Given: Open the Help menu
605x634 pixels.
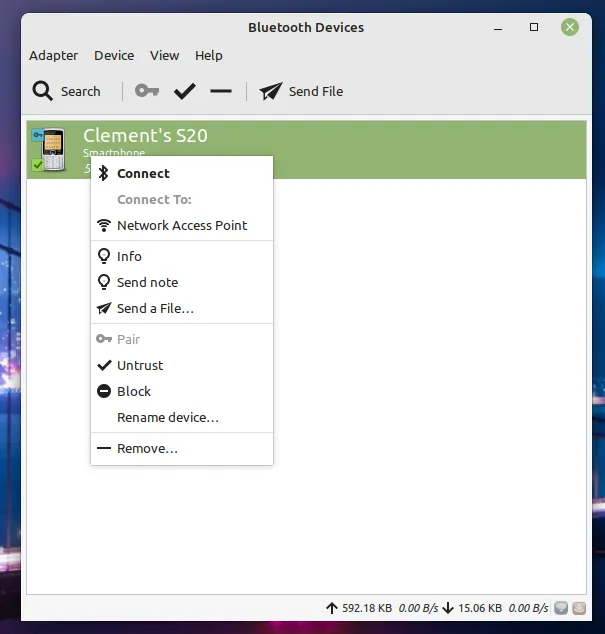Looking at the screenshot, I should 209,55.
